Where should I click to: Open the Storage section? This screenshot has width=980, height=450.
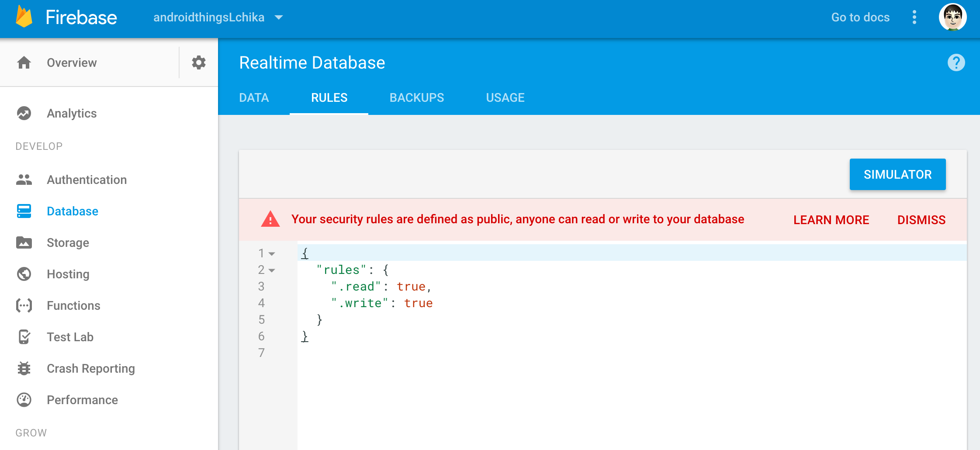(68, 242)
